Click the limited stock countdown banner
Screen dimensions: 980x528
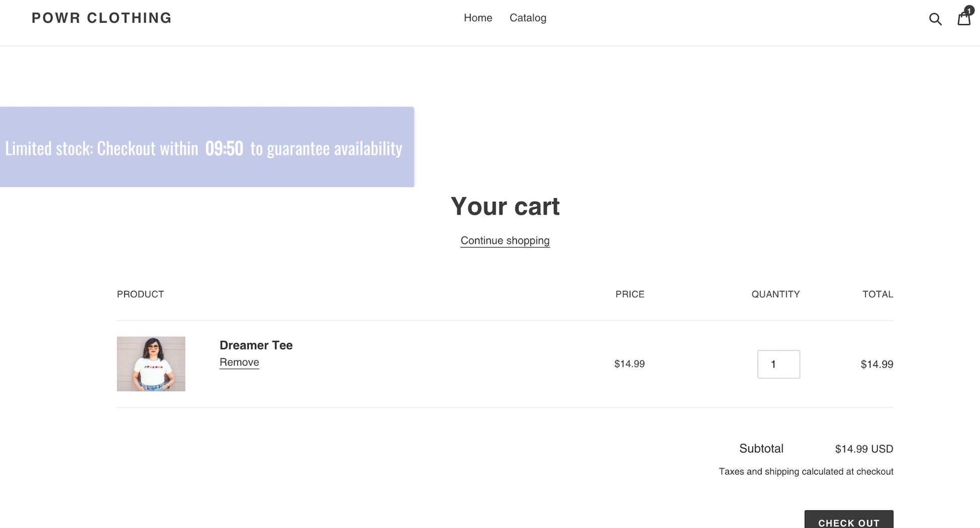click(207, 147)
